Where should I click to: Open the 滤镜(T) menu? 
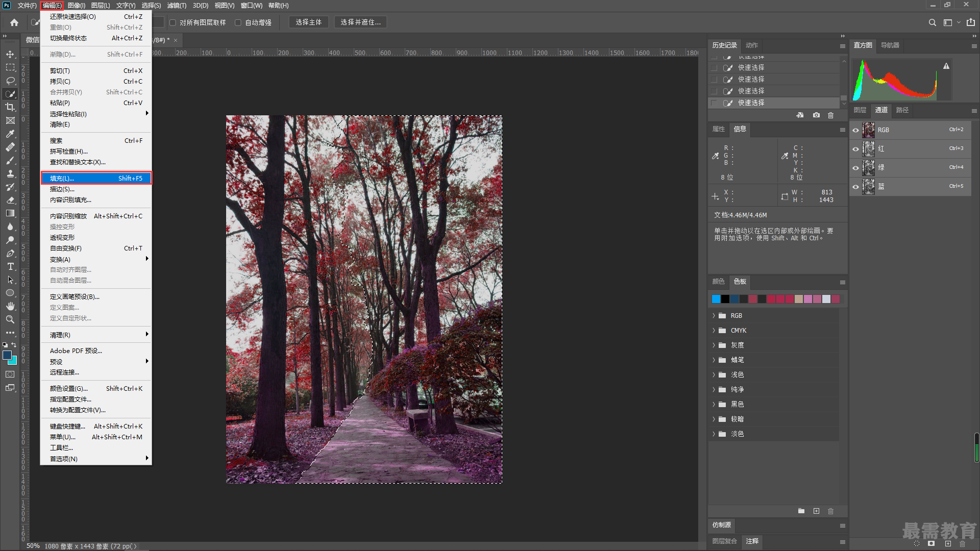177,6
